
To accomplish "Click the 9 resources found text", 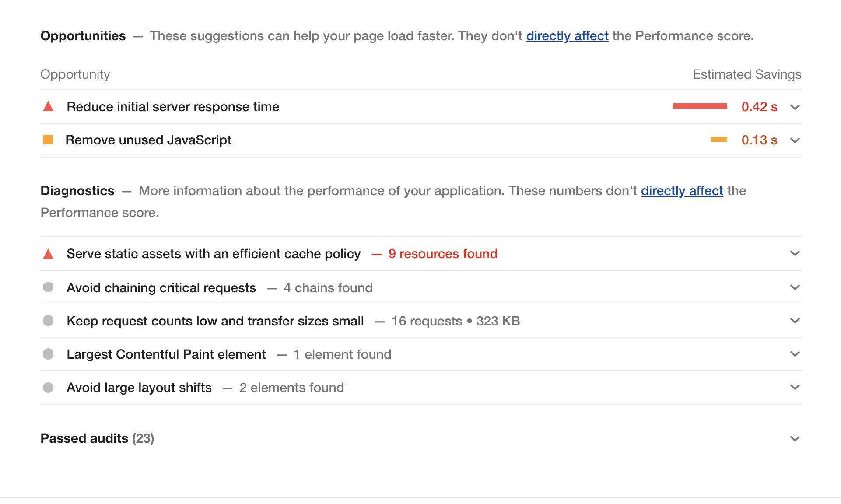I will coord(443,254).
